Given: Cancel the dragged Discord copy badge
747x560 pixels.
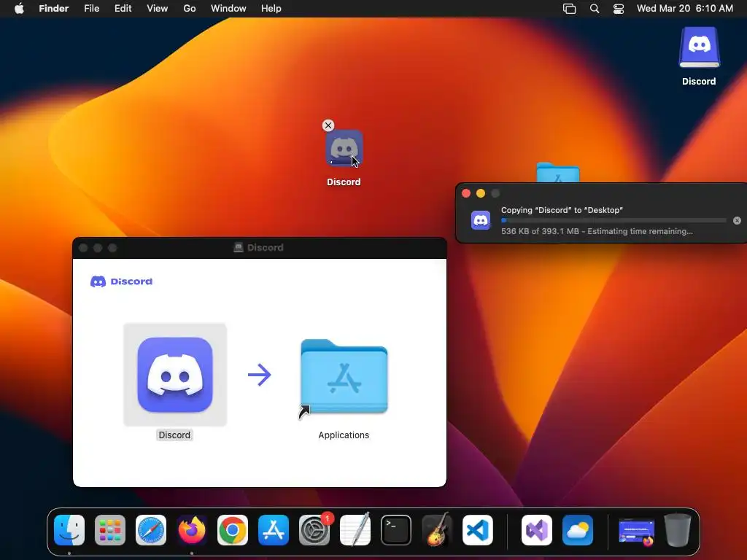Looking at the screenshot, I should [328, 125].
